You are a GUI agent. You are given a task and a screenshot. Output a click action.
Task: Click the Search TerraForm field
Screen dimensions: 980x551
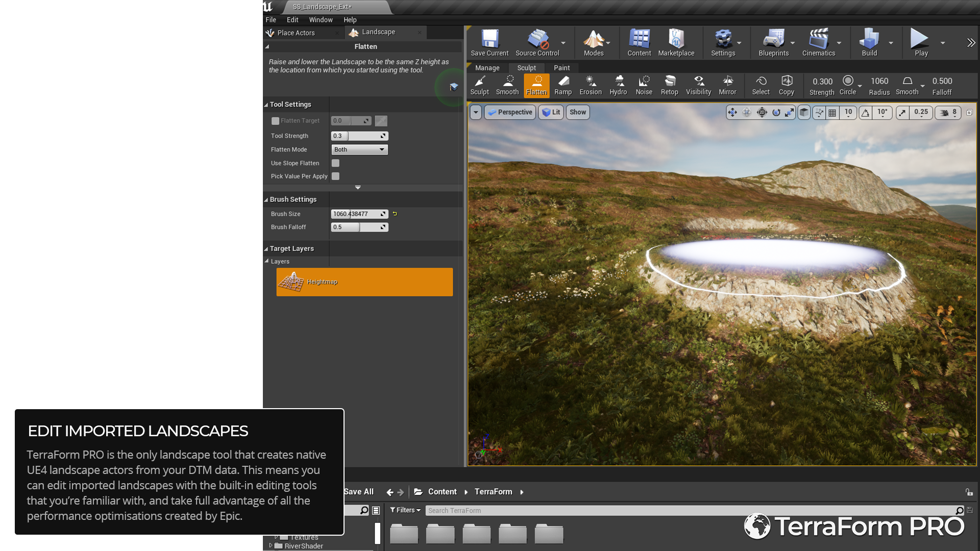694,511
